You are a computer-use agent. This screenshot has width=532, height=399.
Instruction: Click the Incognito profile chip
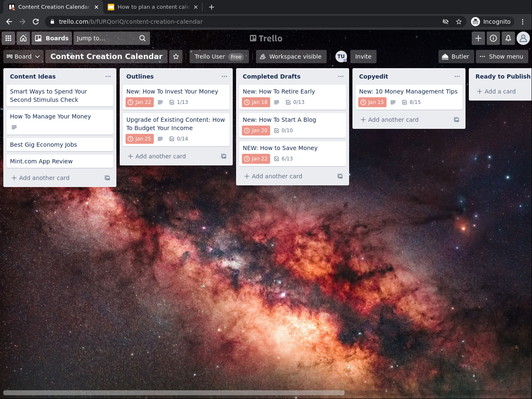pyautogui.click(x=492, y=22)
